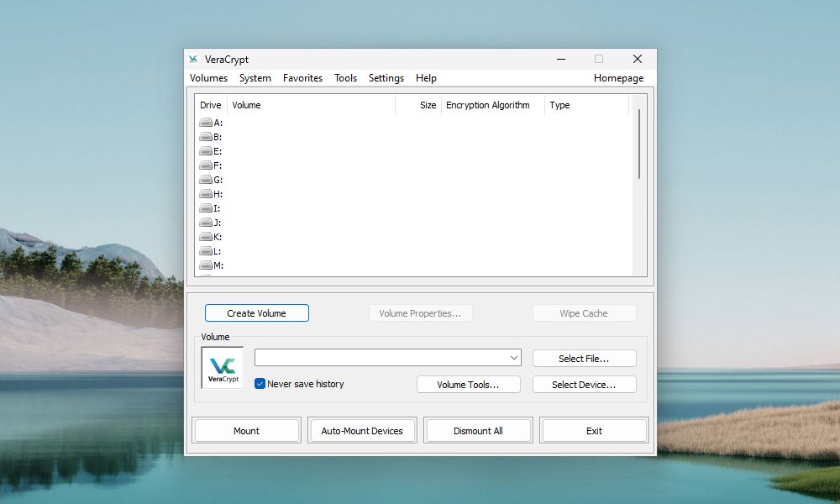
Task: Select the K: drive letter text
Action: 218,237
